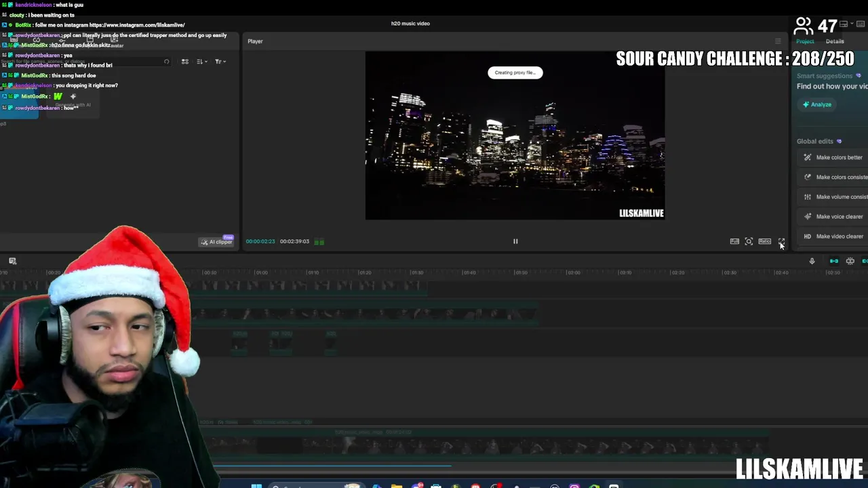Viewport: 868px width, 488px height.
Task: Click the media search refresh icon
Action: point(166,62)
